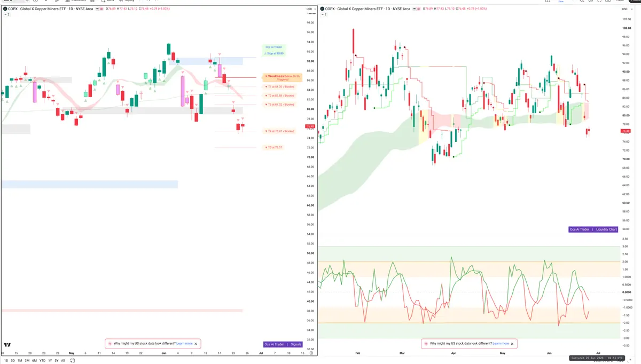The width and height of the screenshot is (641, 364).
Task: Click the Ocs Ai Trader green label
Action: pyautogui.click(x=274, y=48)
